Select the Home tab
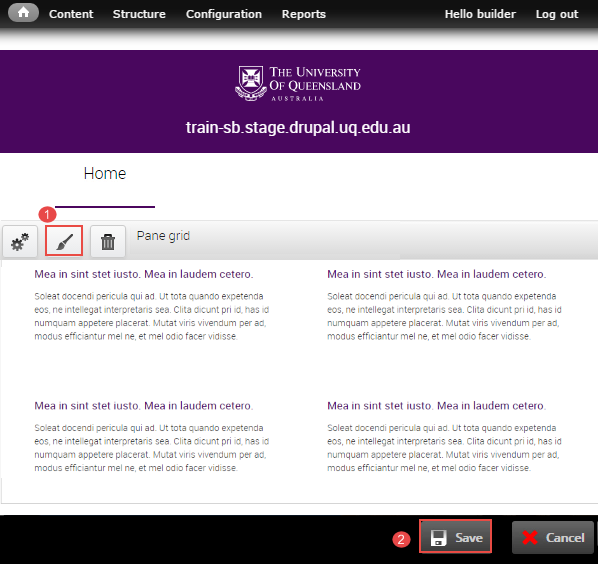The height and width of the screenshot is (564, 598). click(x=105, y=174)
